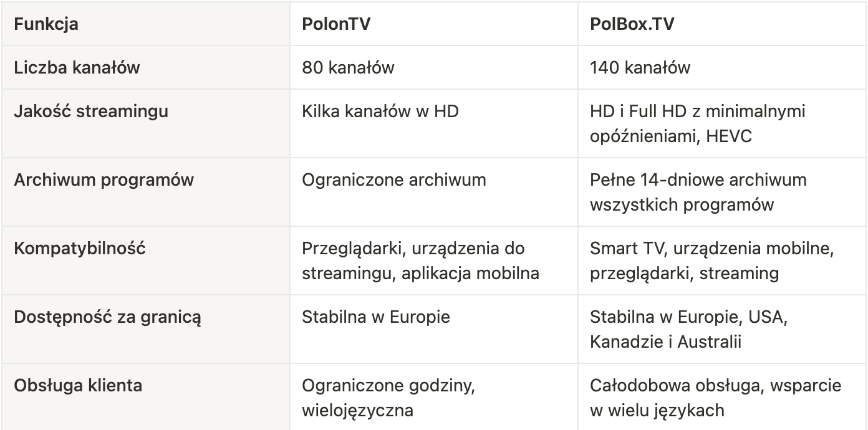Click the Pełne 14-dniowe archiwum cell
This screenshot has width=868, height=430.
pyautogui.click(x=698, y=192)
